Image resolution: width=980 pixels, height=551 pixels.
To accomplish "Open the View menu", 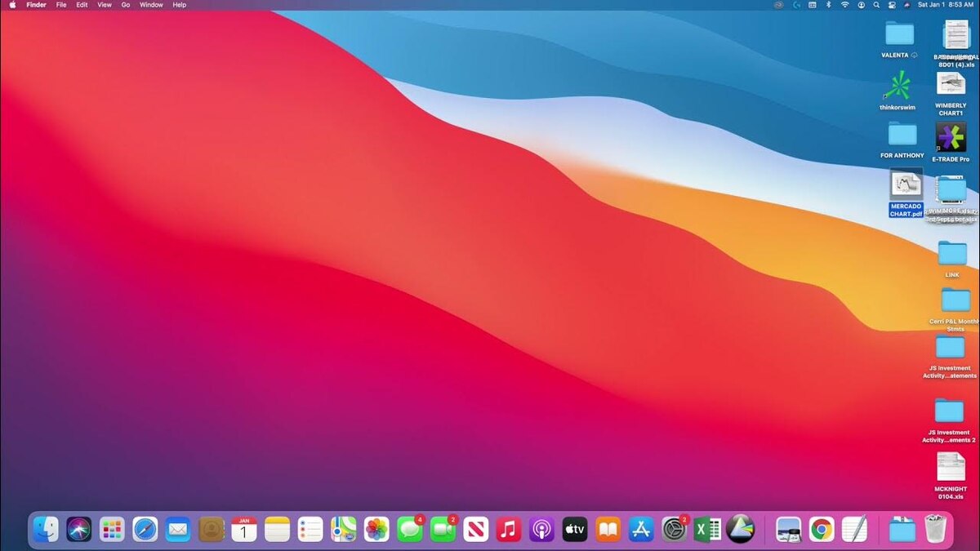I will [x=105, y=5].
